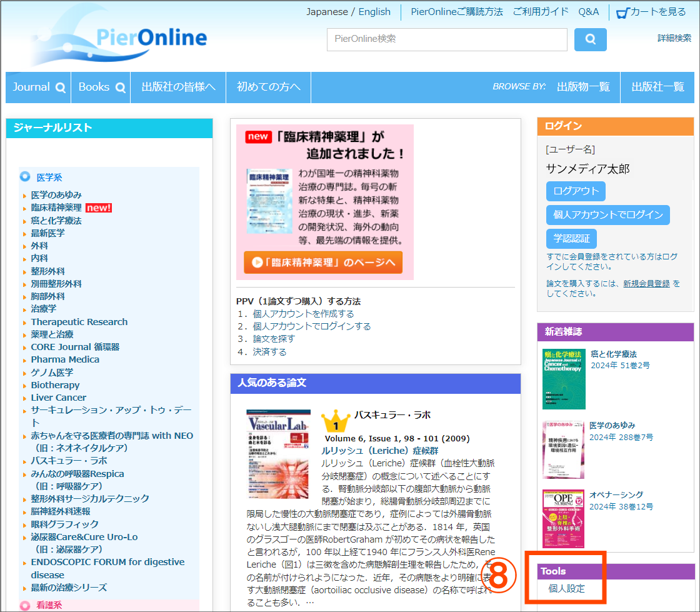Open Biotherapy in the journal list

(56, 385)
